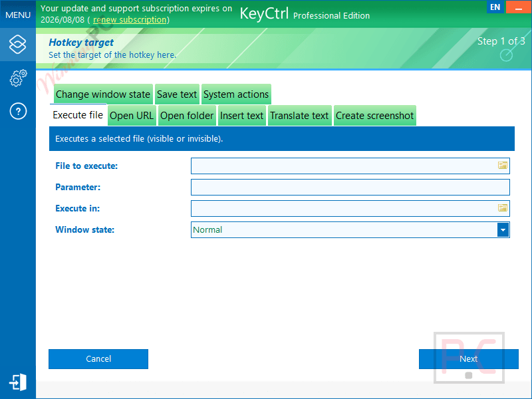Switch to Change window state tab

pyautogui.click(x=103, y=94)
